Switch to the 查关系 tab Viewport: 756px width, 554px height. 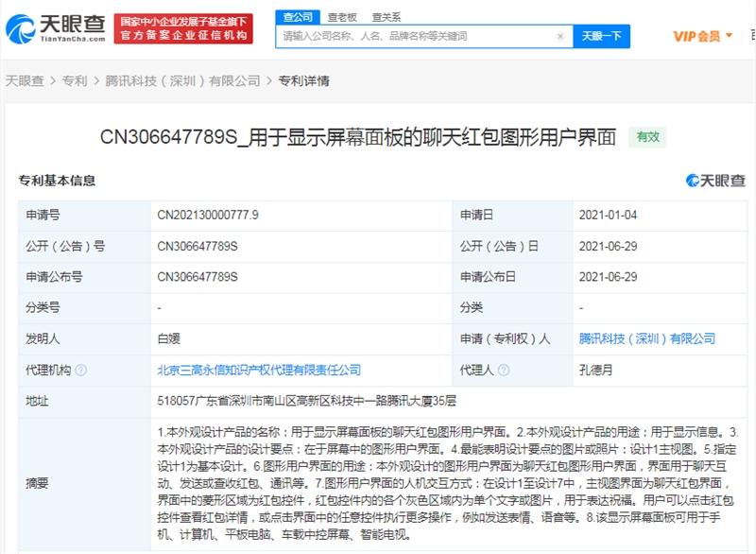point(387,17)
